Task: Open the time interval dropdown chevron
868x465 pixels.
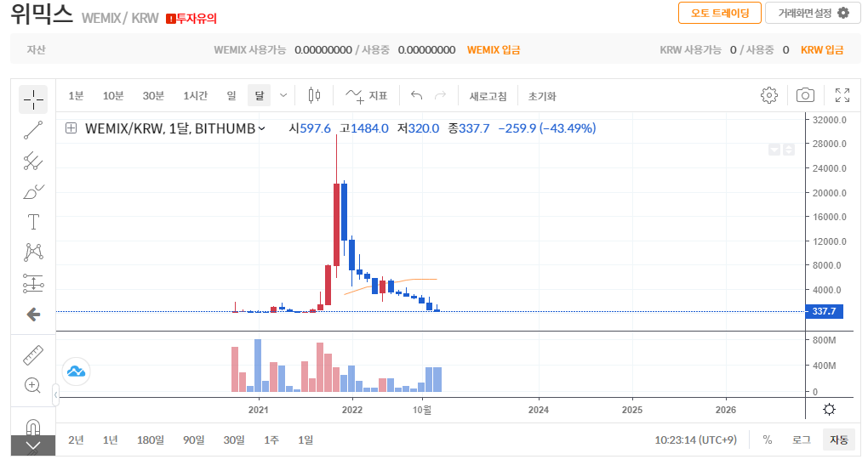Action: pyautogui.click(x=283, y=96)
